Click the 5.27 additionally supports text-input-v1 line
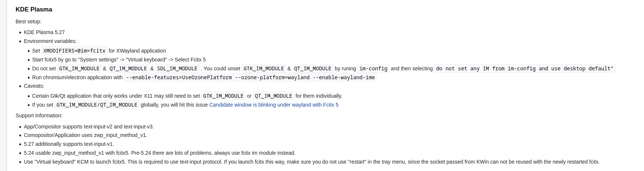 point(69,144)
